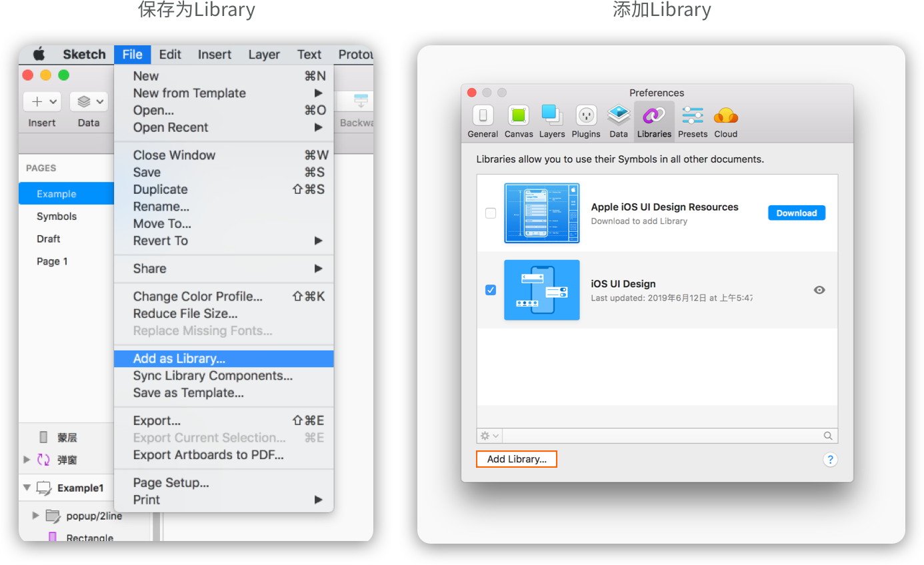924x565 pixels.
Task: Open the Edit menu
Action: pyautogui.click(x=170, y=55)
